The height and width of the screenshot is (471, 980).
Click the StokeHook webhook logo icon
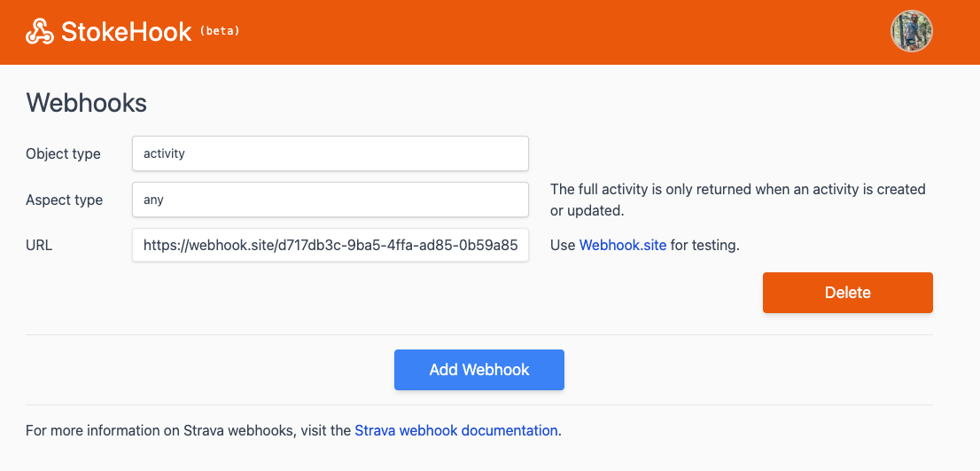click(x=39, y=31)
